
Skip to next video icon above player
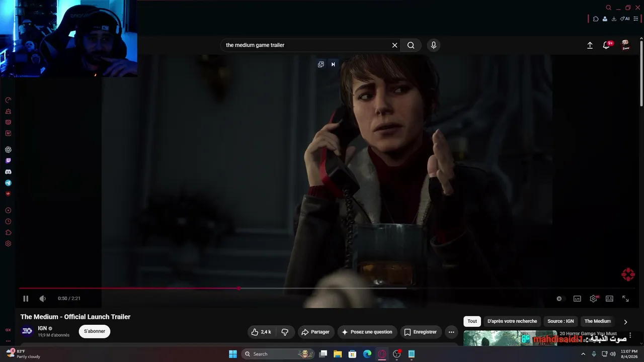click(333, 64)
